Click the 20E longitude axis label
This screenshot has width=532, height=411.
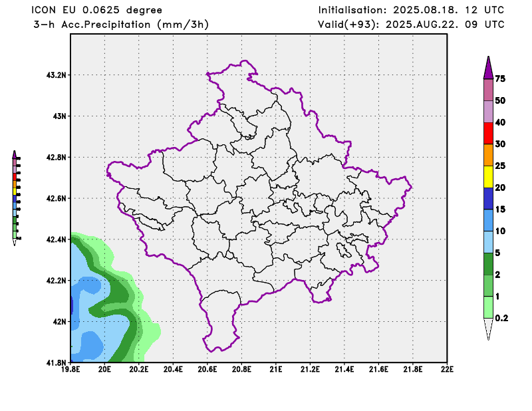coord(104,369)
